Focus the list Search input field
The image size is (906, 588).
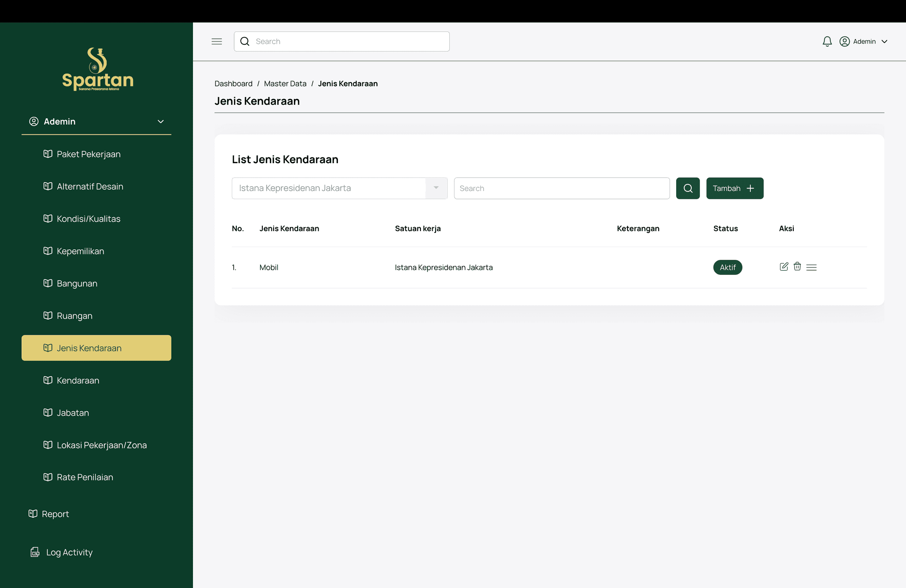[x=562, y=188]
